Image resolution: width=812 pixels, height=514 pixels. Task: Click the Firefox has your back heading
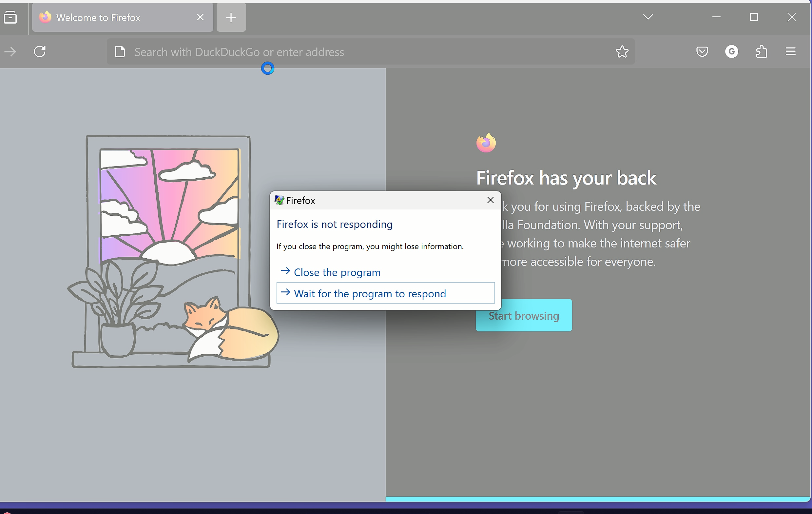coord(566,178)
